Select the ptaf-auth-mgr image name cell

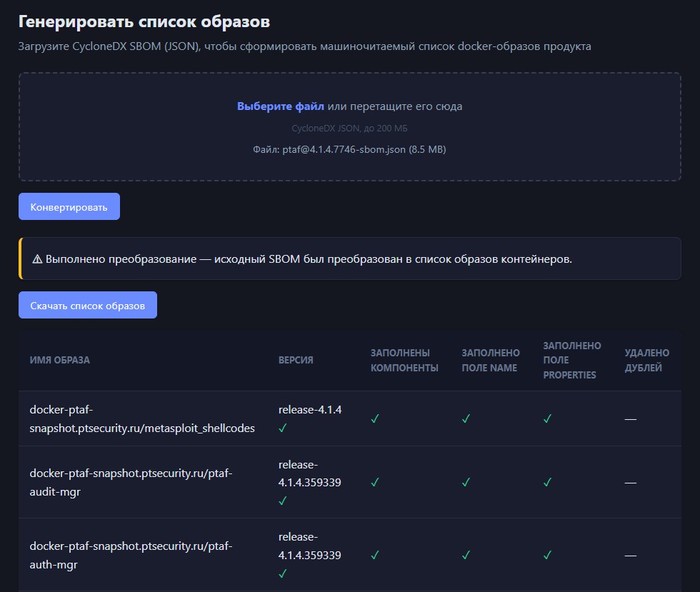(x=131, y=555)
